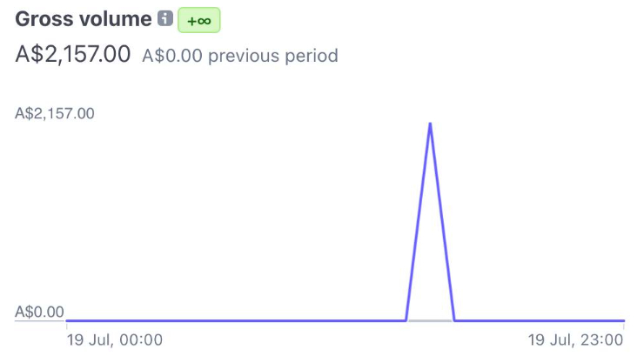Image resolution: width=644 pixels, height=356 pixels.
Task: Click the falling edge of the spike
Action: pyautogui.click(x=442, y=222)
